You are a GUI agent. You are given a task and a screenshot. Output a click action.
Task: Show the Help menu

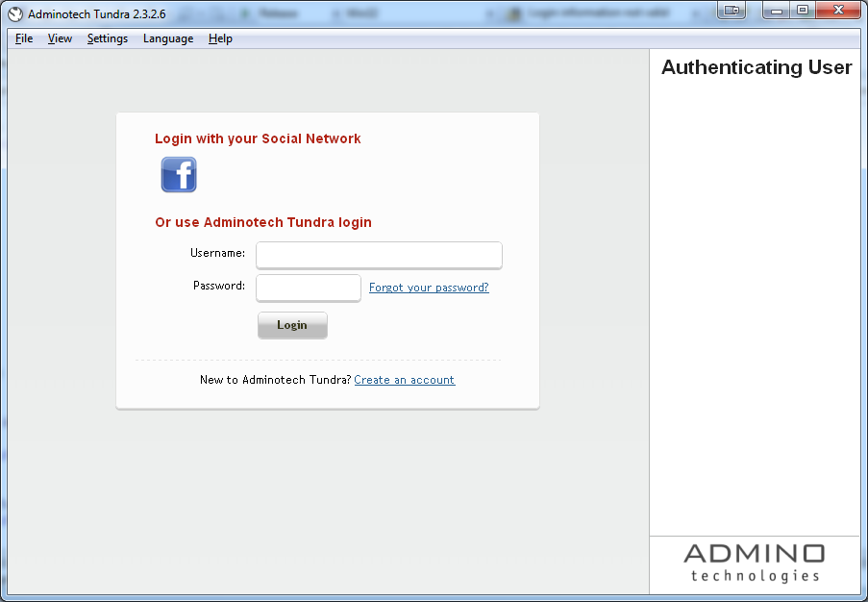click(x=220, y=38)
